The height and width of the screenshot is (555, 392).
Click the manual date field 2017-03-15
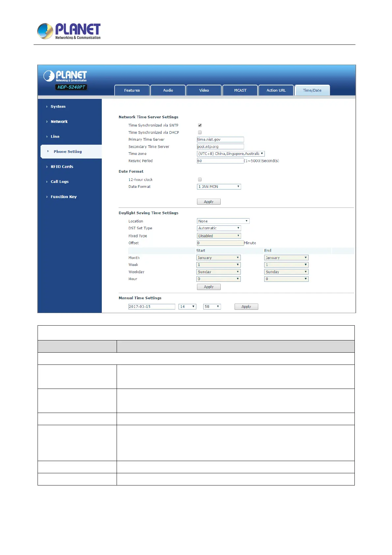click(152, 307)
